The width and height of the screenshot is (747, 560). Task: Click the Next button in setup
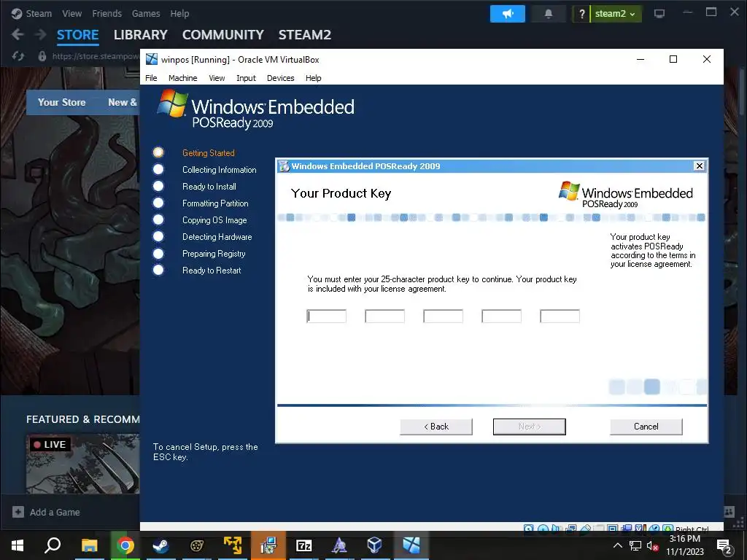click(530, 427)
